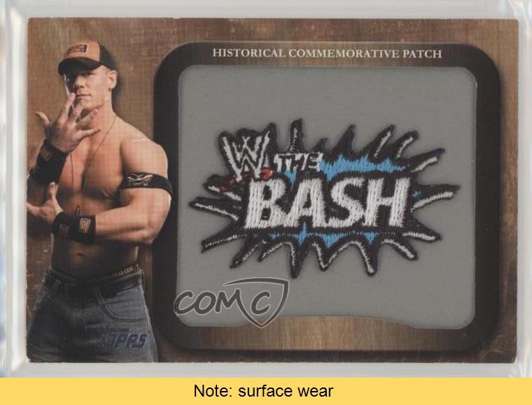Click the word THE on the patch
Viewport: 532px width, 405px height.
click(x=300, y=164)
